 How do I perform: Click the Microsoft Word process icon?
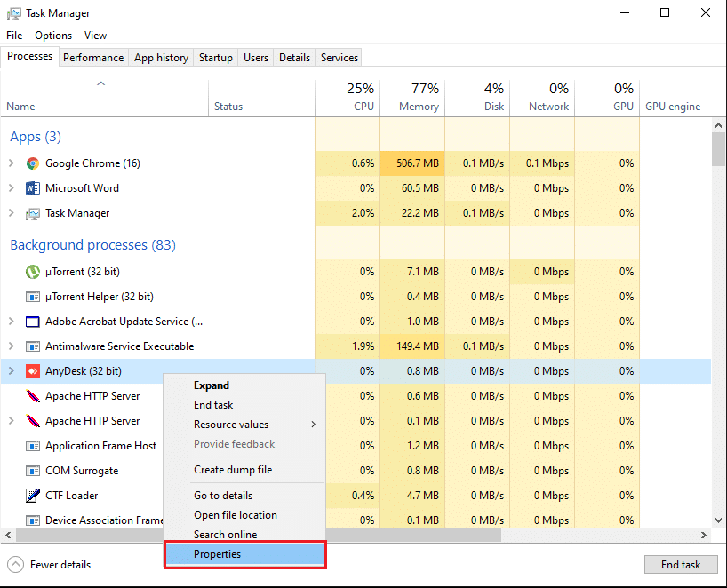point(33,188)
